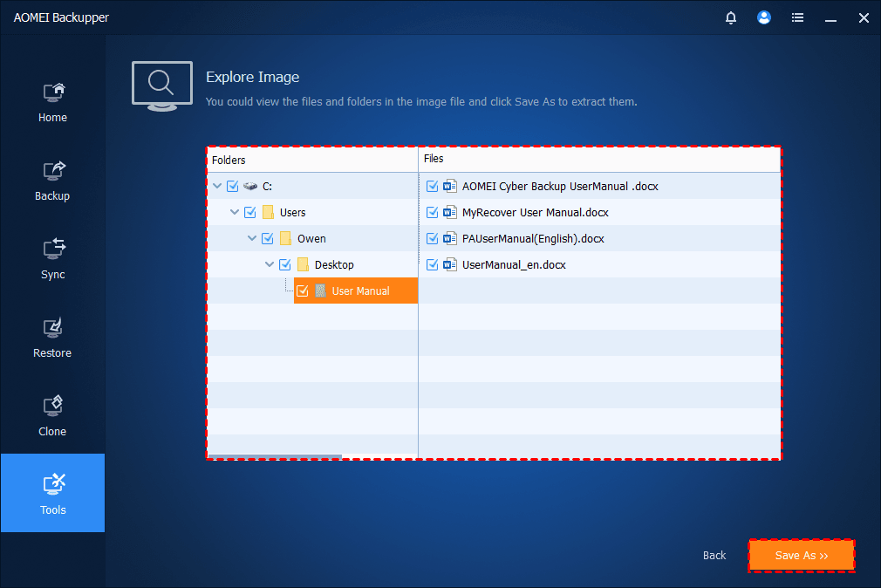Select the "Users" folder name
The image size is (881, 588).
(293, 213)
